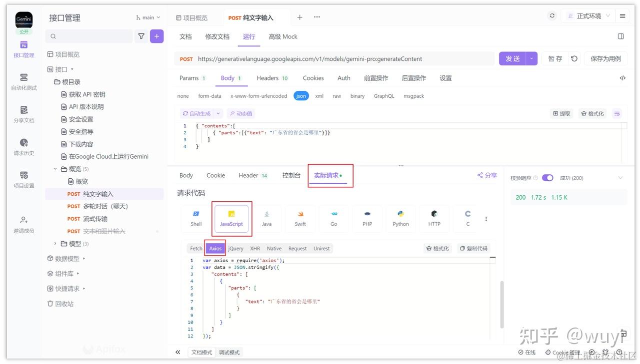This screenshot has width=640, height=364.
Task: Select the GraphQL body type option
Action: pyautogui.click(x=383, y=96)
